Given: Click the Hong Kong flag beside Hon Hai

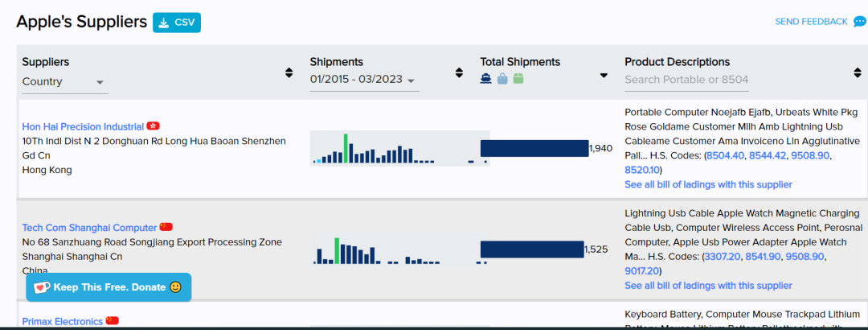Looking at the screenshot, I should [154, 126].
